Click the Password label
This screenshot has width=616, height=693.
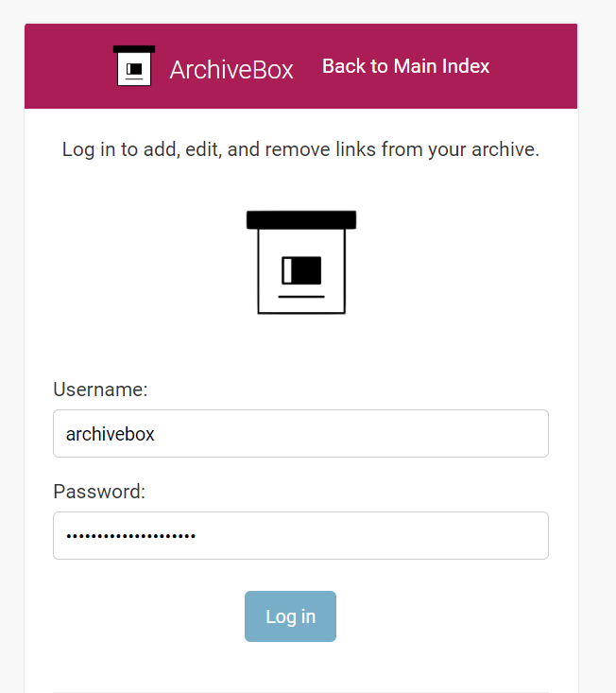tap(99, 492)
